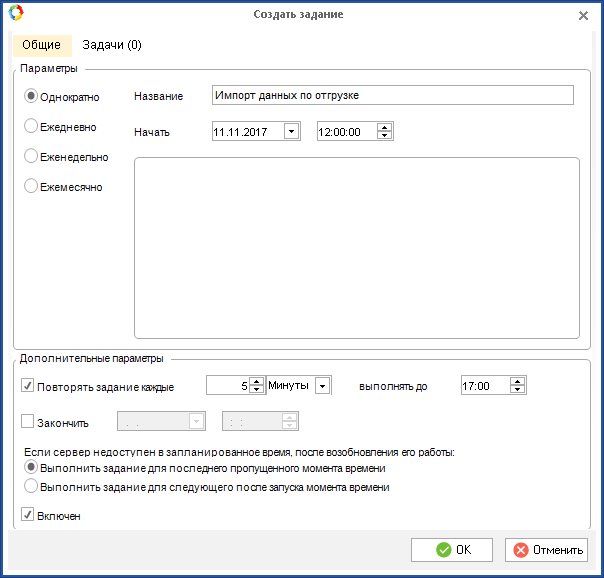Image resolution: width=604 pixels, height=578 pixels.
Task: Click the application logo icon in title bar
Action: click(x=14, y=14)
